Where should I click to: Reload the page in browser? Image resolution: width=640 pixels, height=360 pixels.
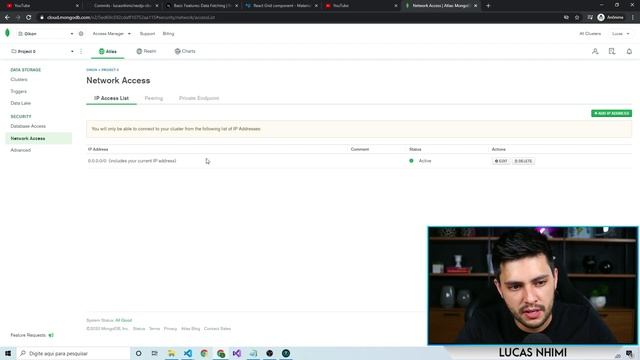click(x=29, y=18)
